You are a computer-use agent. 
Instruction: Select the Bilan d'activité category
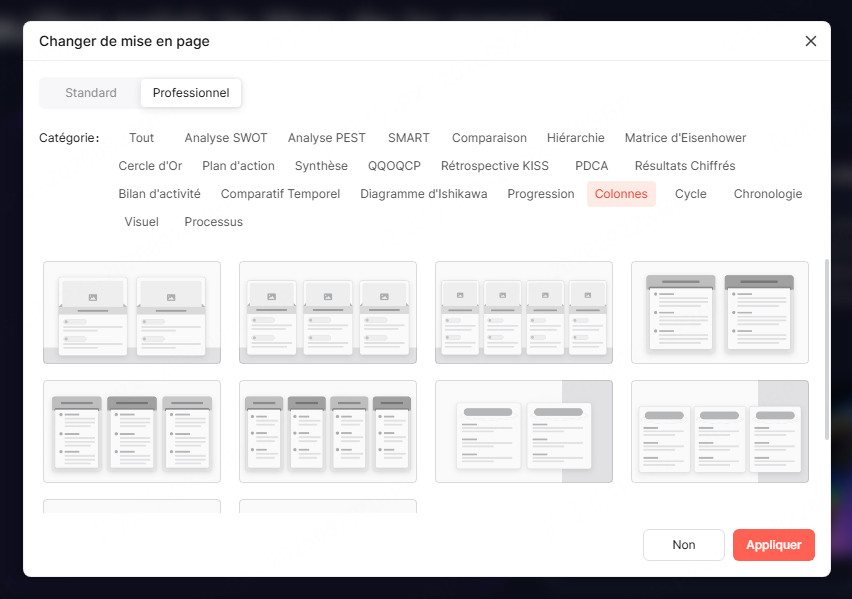point(159,194)
